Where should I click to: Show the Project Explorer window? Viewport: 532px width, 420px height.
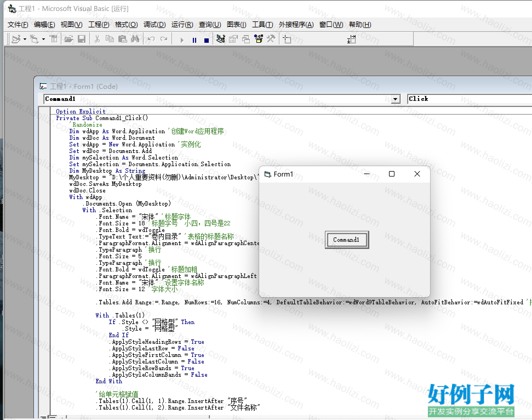(x=221, y=39)
